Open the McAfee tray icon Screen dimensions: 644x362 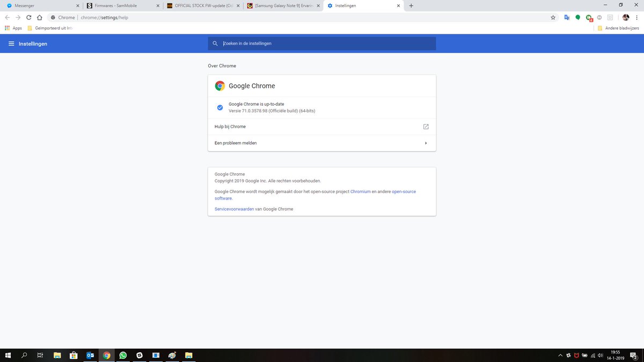tap(576, 355)
